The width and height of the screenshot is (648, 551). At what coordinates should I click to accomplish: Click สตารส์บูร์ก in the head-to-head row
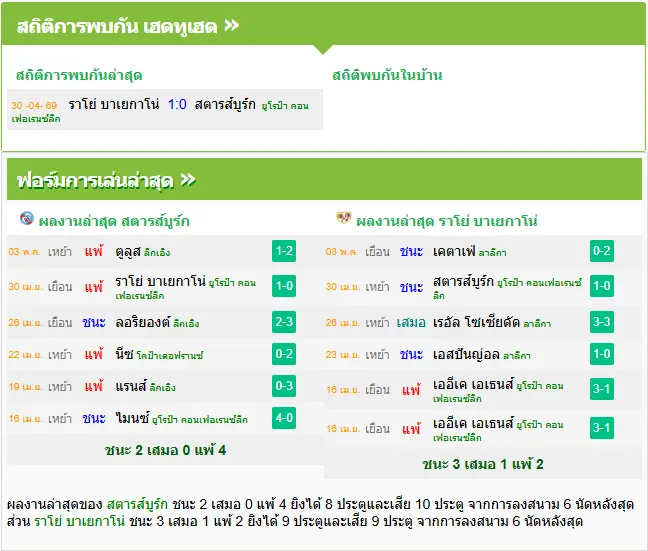coord(225,104)
